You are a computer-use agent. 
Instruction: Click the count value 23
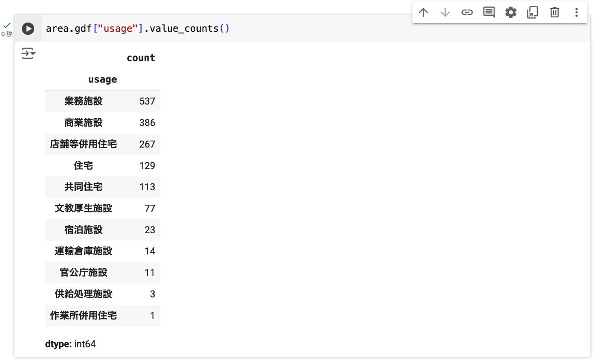point(150,230)
